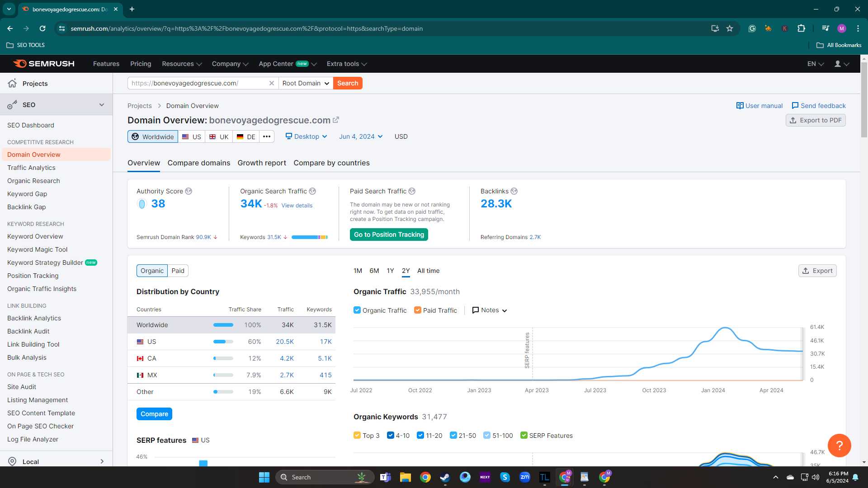Click the keywords position distribution bar
Viewport: 868px width, 488px height.
(309, 237)
